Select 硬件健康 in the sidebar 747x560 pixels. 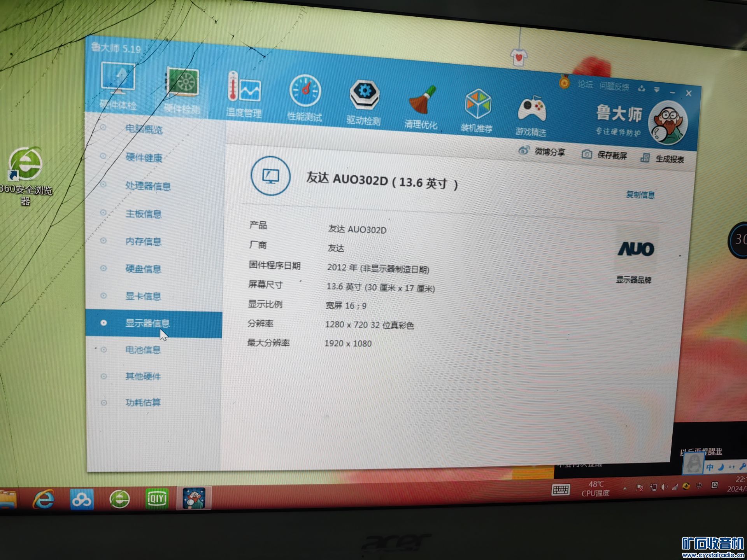pyautogui.click(x=144, y=157)
